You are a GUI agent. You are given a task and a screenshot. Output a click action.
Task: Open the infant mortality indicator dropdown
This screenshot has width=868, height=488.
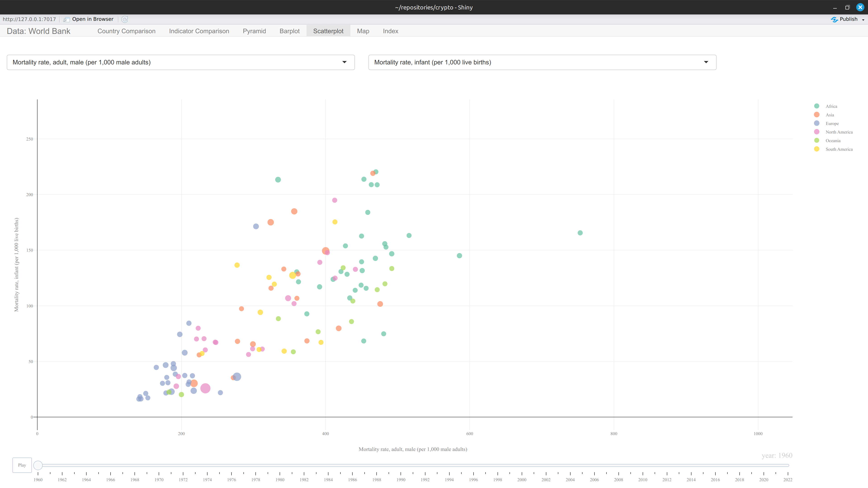coord(542,62)
